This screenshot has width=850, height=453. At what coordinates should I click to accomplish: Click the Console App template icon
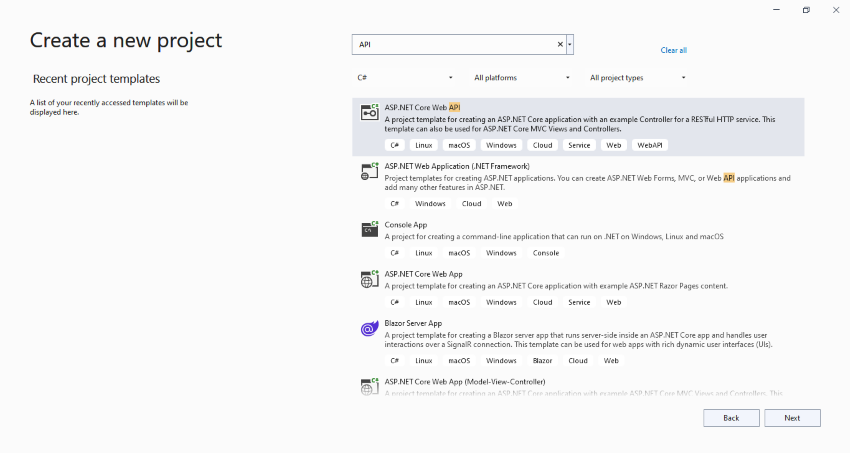[x=369, y=230]
